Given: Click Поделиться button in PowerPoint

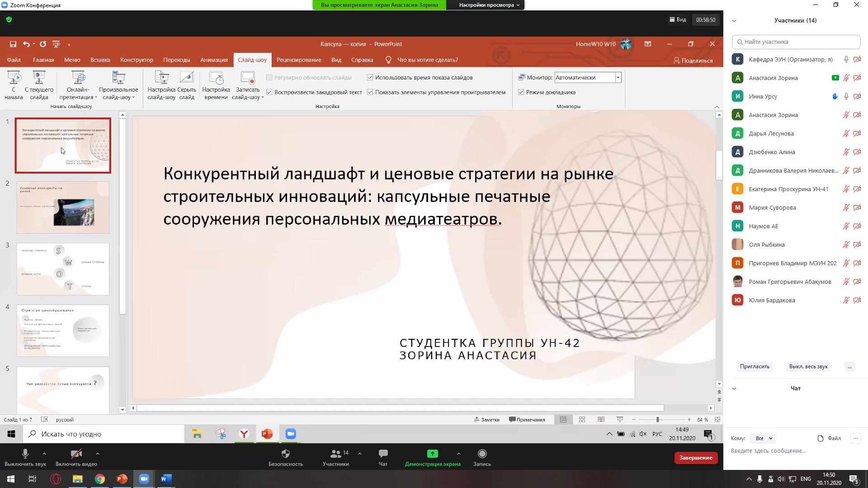Looking at the screenshot, I should click(693, 60).
